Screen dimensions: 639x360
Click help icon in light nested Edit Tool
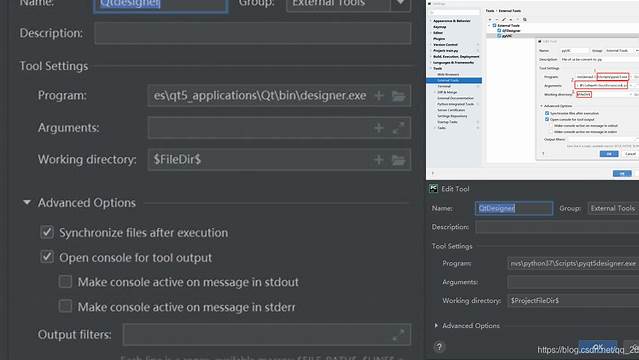[543, 153]
